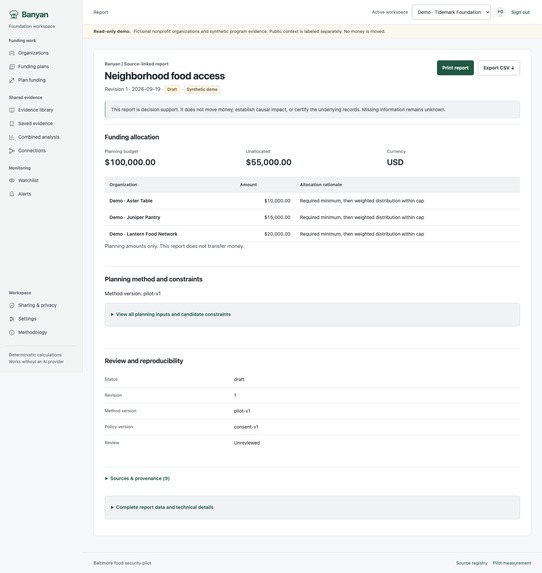Click the $55,000.00 unallocated value
542x573 pixels.
[269, 162]
